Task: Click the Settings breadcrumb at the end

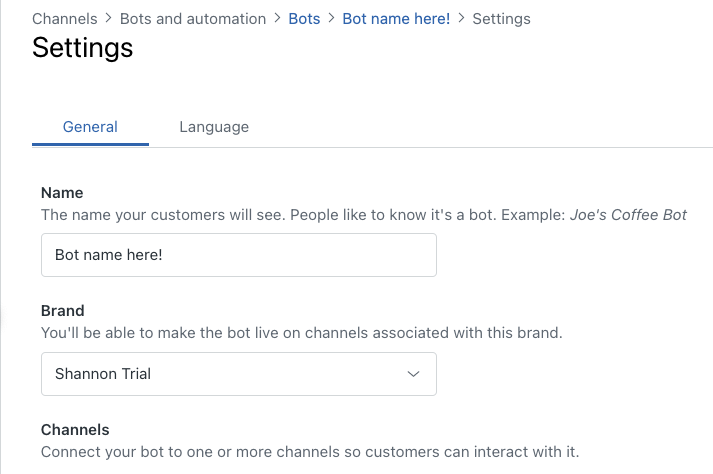Action: tap(501, 19)
